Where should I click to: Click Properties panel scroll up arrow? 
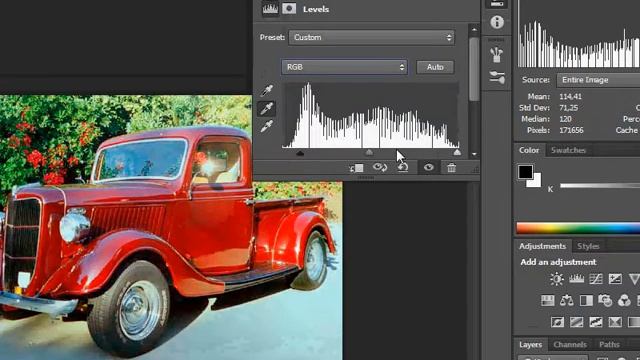tap(474, 30)
